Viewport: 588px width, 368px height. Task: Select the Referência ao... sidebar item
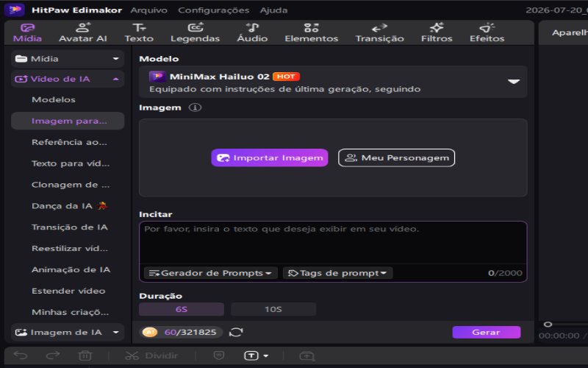(69, 142)
